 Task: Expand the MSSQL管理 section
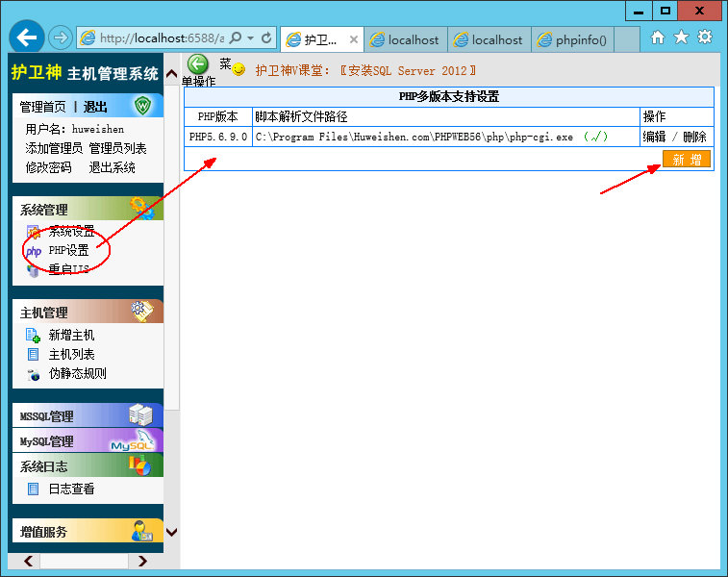point(88,415)
